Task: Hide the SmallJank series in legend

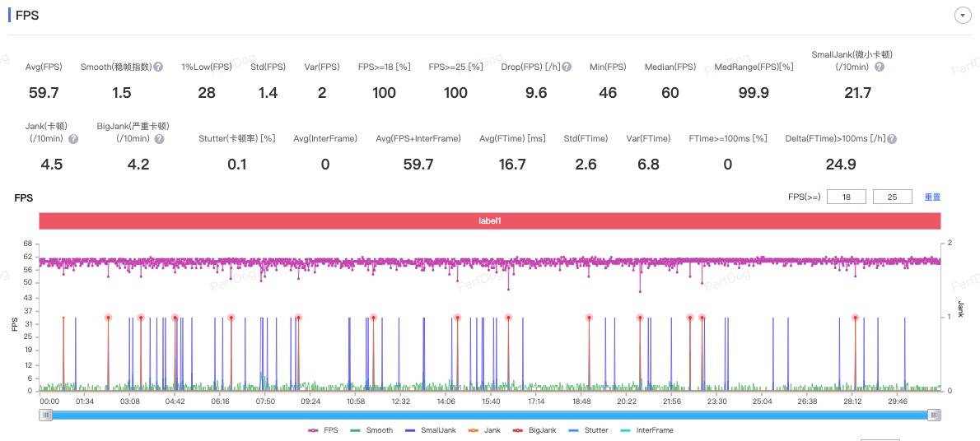Action: tap(427, 430)
